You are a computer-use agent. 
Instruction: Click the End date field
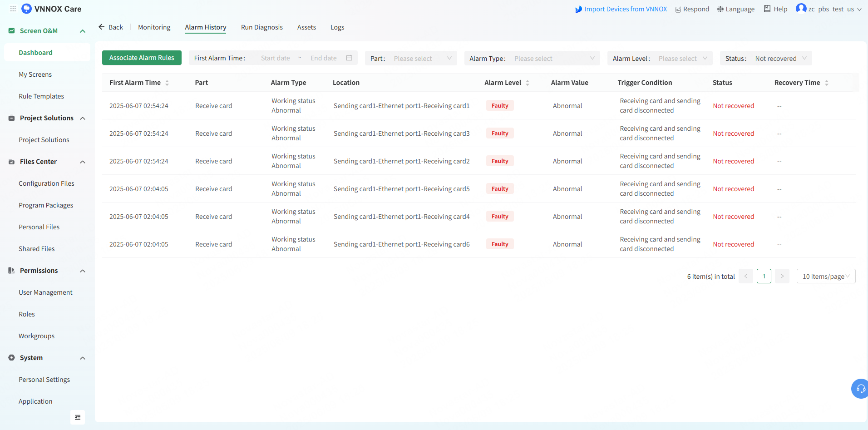(x=324, y=58)
